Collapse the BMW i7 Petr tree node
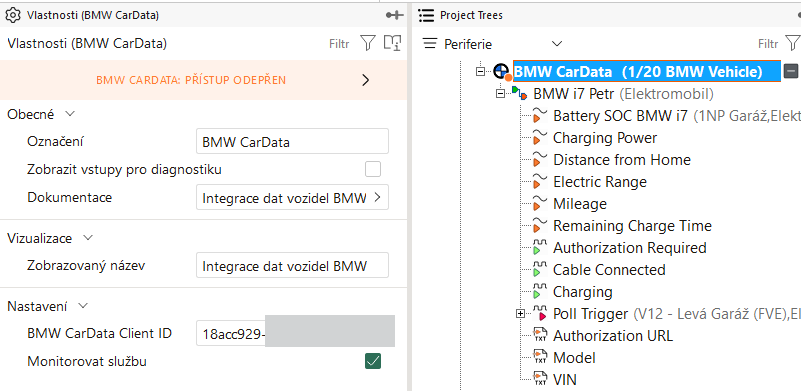 tap(501, 94)
